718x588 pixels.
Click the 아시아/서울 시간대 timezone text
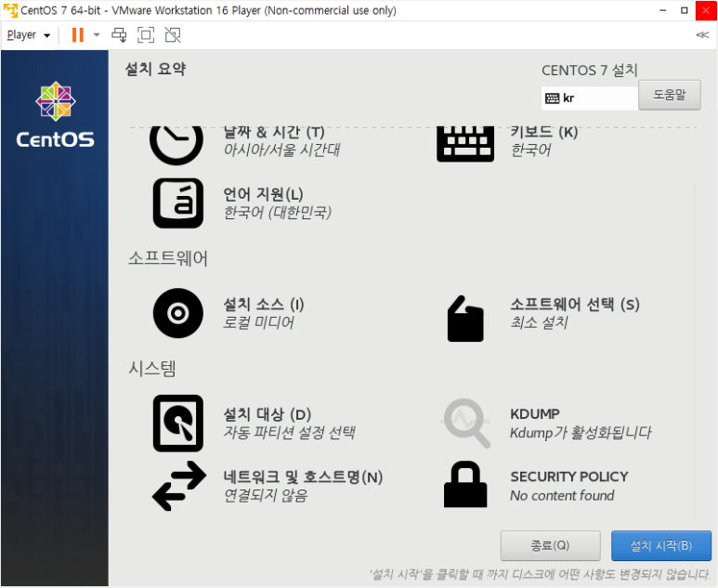(x=281, y=150)
